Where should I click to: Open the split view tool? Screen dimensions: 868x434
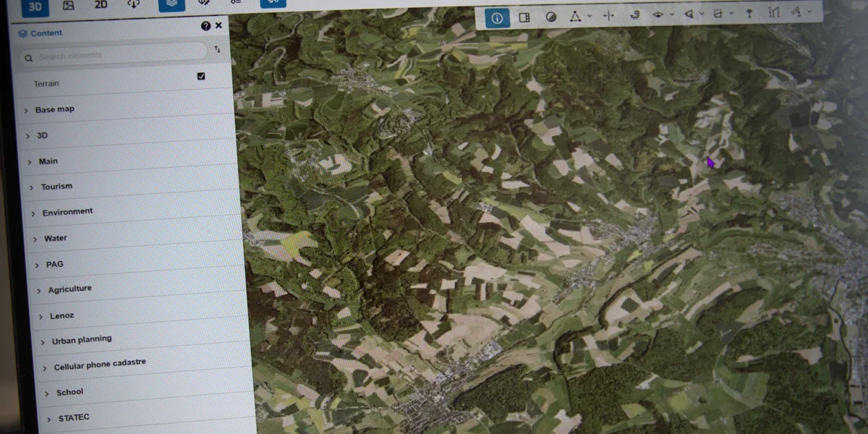[524, 17]
